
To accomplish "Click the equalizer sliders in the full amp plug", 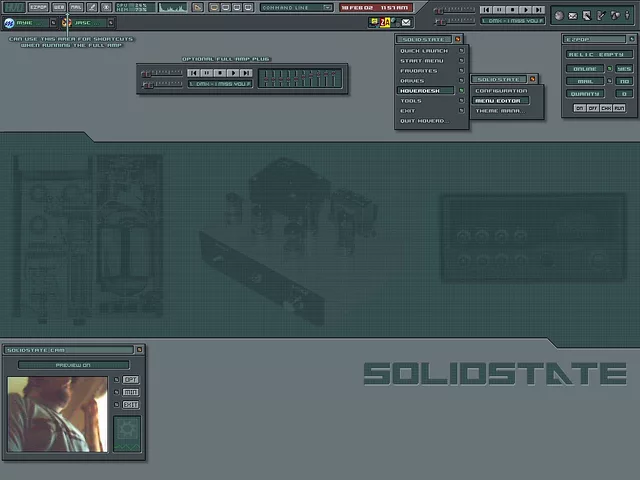I will pyautogui.click(x=300, y=78).
